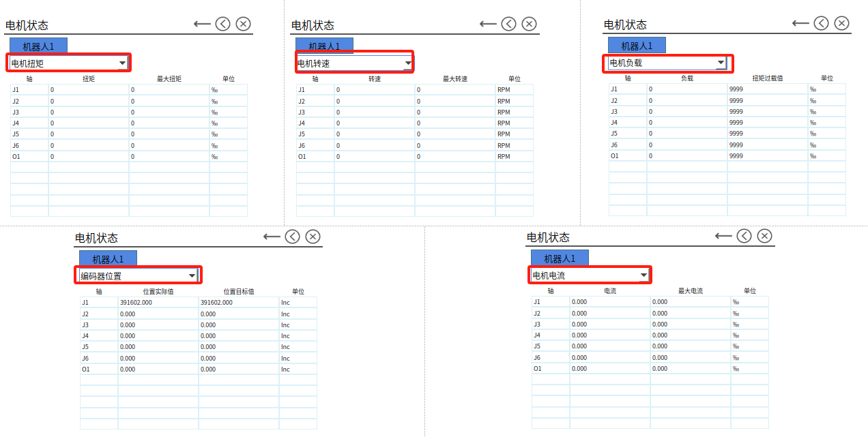
Task: Click the left arrow in the 电机扭矩 panel
Action: point(202,24)
